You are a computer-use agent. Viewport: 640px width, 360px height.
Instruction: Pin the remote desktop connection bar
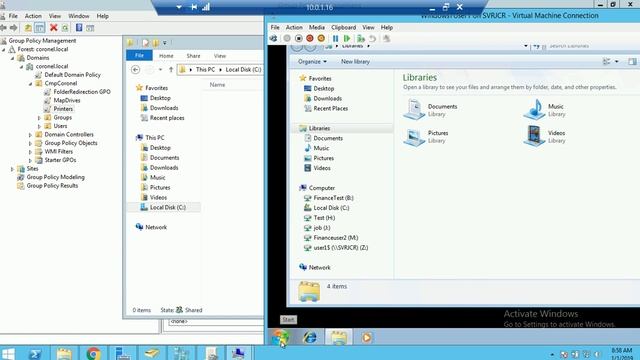click(194, 7)
